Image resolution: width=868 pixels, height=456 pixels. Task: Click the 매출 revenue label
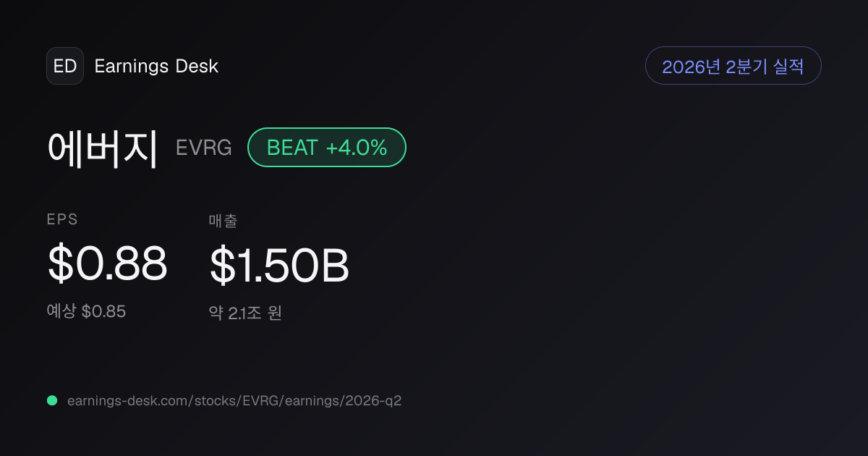click(x=223, y=221)
